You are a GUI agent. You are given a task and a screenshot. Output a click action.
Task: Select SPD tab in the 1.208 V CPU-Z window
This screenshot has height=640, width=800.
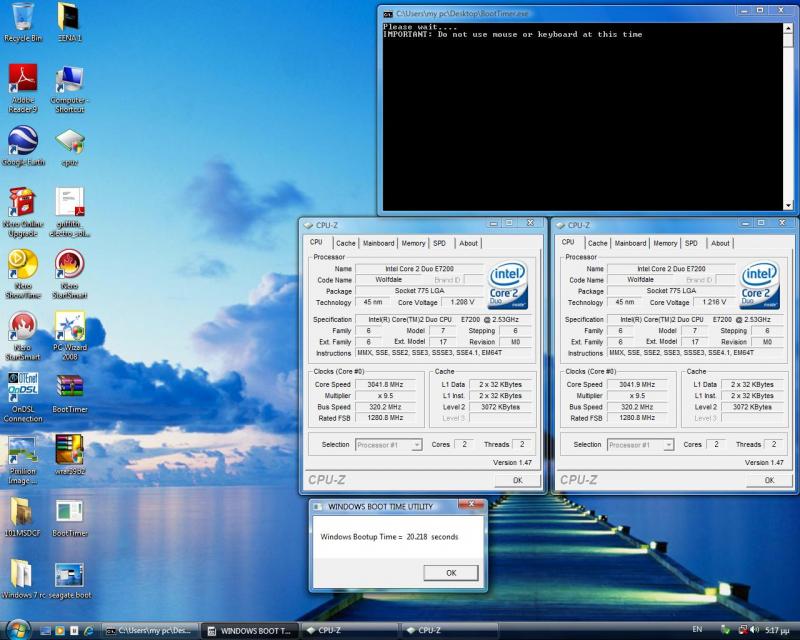coord(439,243)
